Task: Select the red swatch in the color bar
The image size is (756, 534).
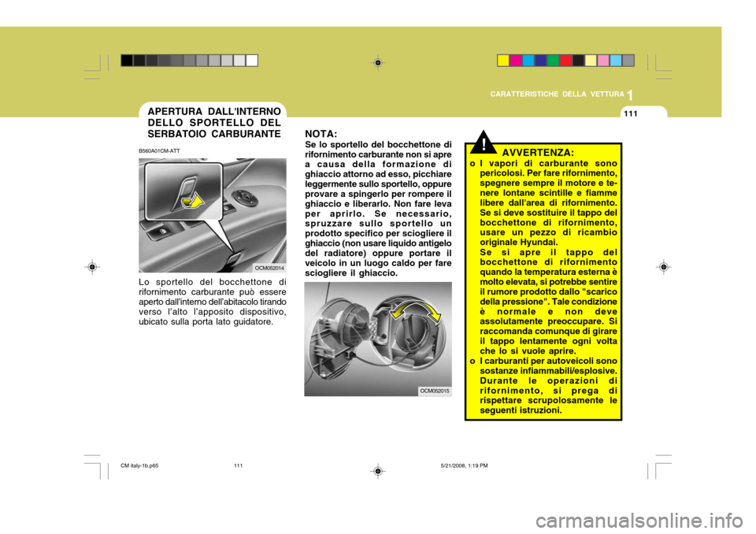Action: pos(566,61)
